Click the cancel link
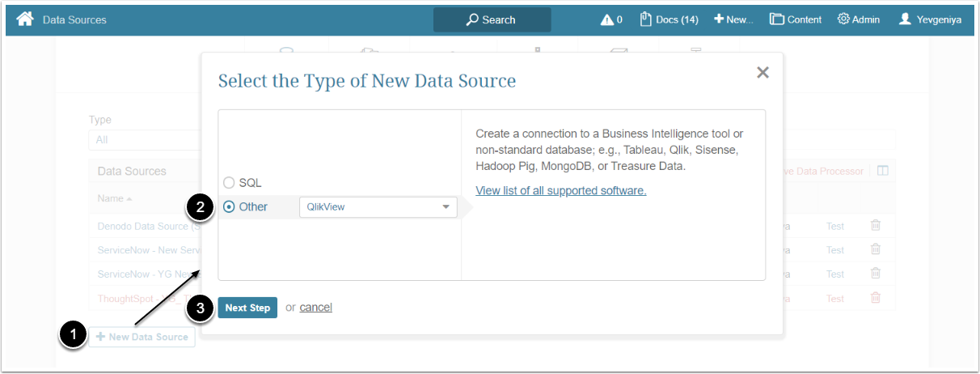 [315, 308]
